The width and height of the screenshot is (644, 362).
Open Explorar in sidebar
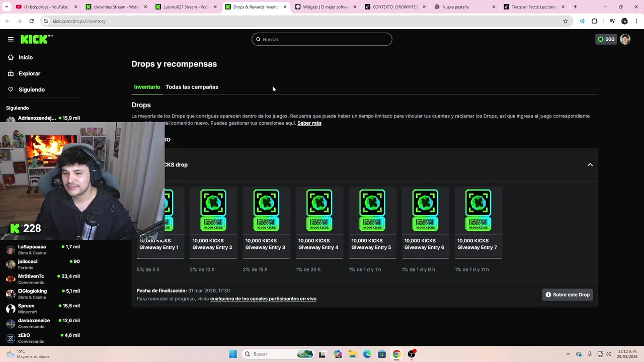29,73
